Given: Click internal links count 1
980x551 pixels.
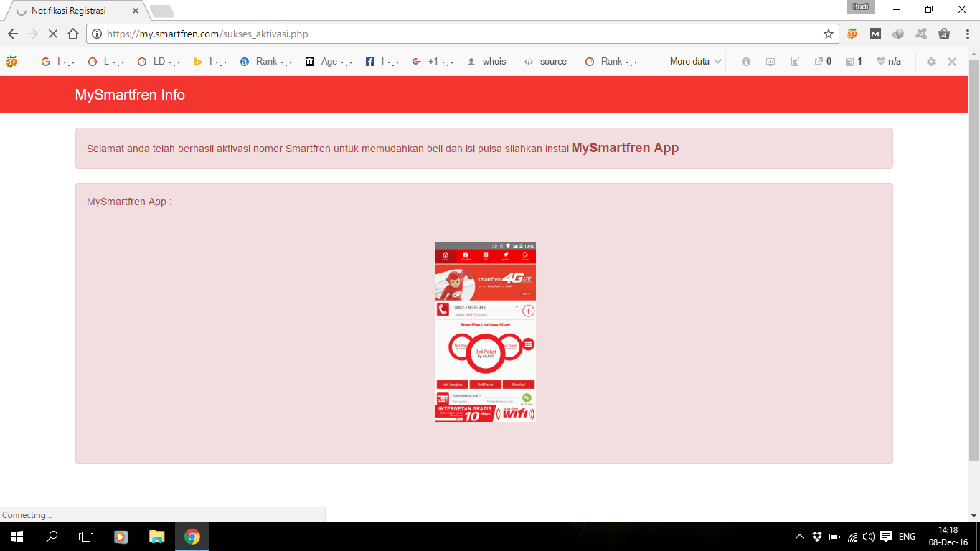Looking at the screenshot, I should click(x=854, y=62).
